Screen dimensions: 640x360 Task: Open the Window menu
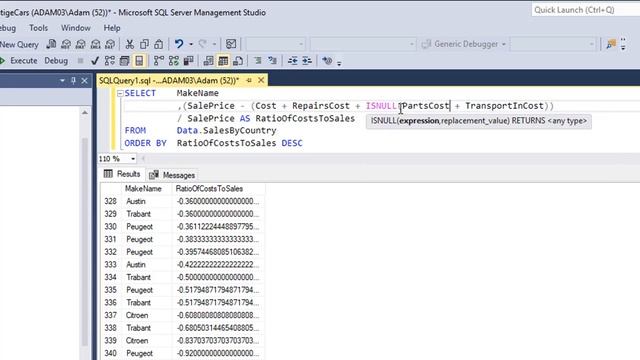tap(76, 28)
